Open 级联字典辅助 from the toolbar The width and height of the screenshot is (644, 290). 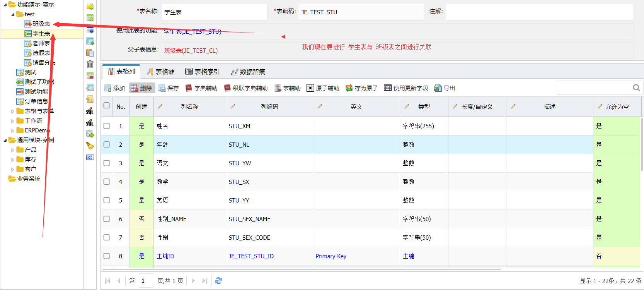click(x=246, y=88)
